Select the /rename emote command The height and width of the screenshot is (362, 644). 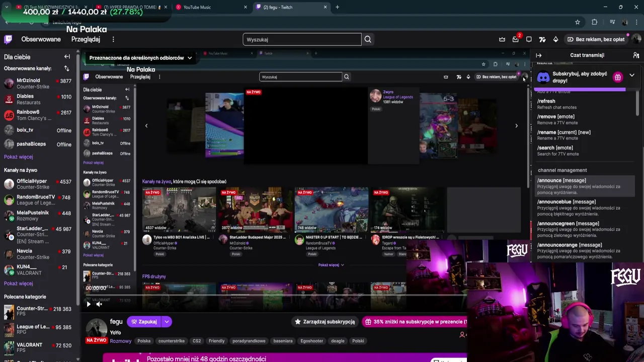[584, 135]
